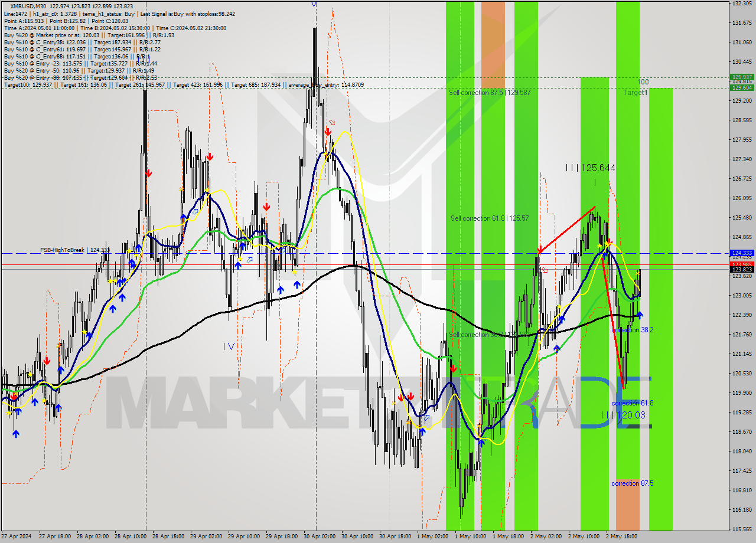Screen dimensions: 756x543
Task: Click the 'I I I 125.644' wave label
Action: coord(590,168)
